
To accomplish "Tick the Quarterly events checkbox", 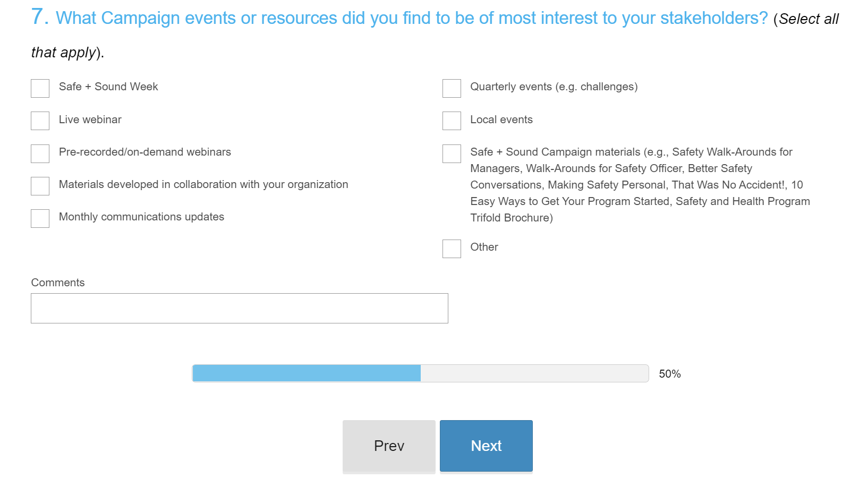I will pos(452,88).
